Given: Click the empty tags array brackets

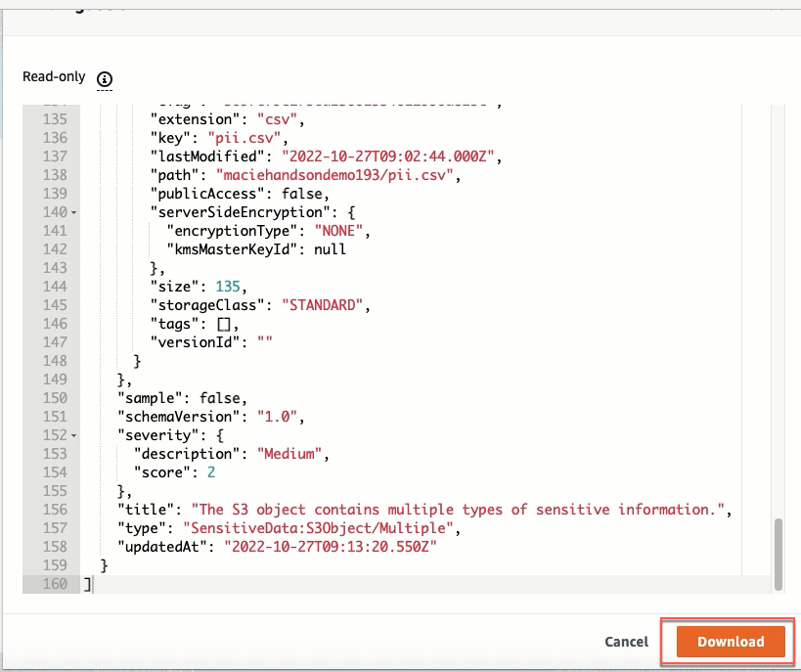Looking at the screenshot, I should click(224, 324).
